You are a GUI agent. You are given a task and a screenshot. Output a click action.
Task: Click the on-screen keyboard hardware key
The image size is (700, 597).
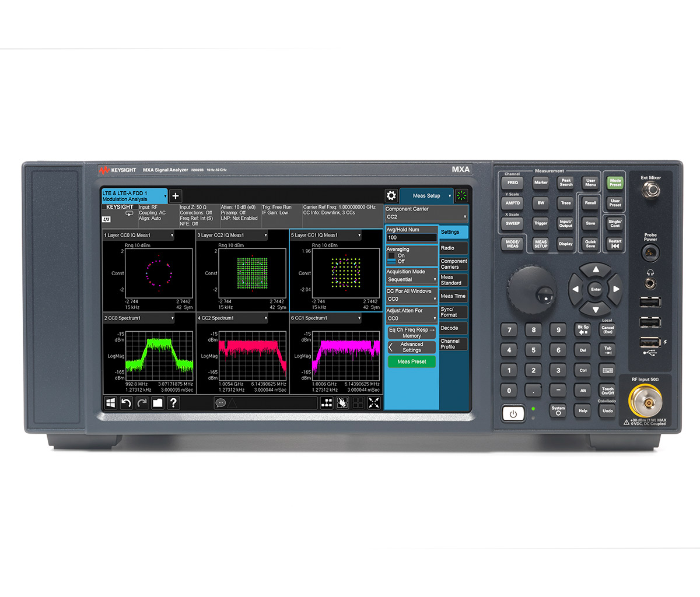tap(608, 370)
